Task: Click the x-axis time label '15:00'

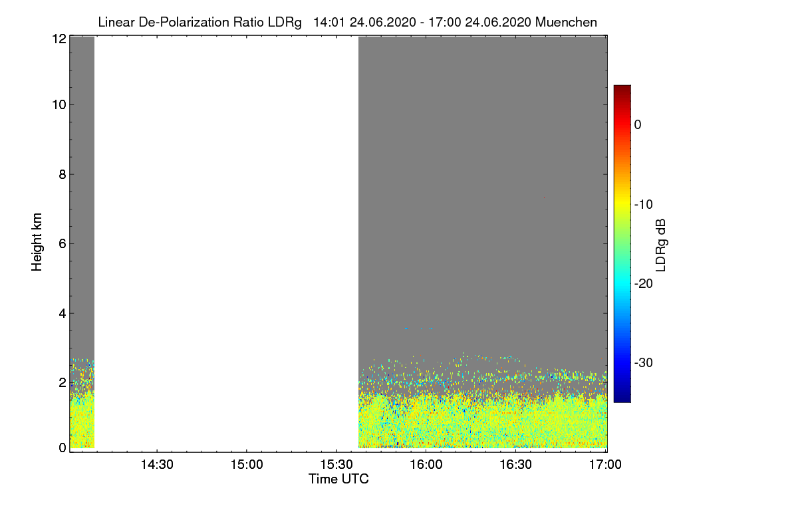Action: click(246, 465)
